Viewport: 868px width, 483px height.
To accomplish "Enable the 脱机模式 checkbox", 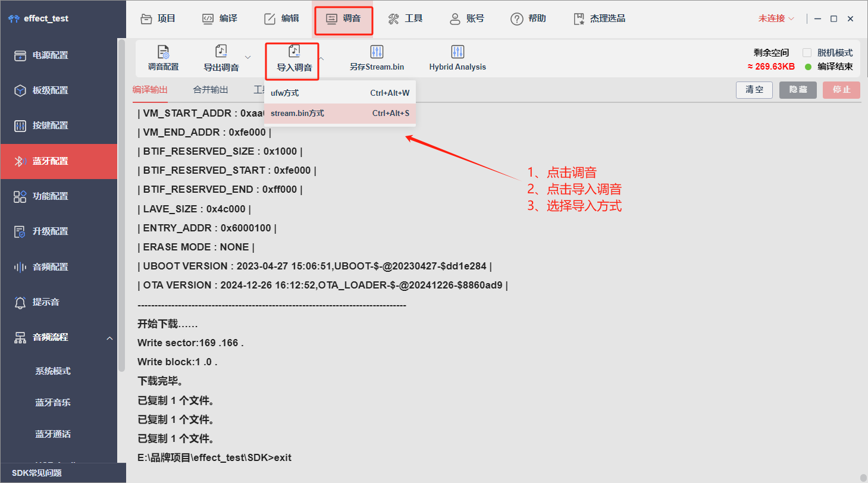I will click(x=807, y=52).
